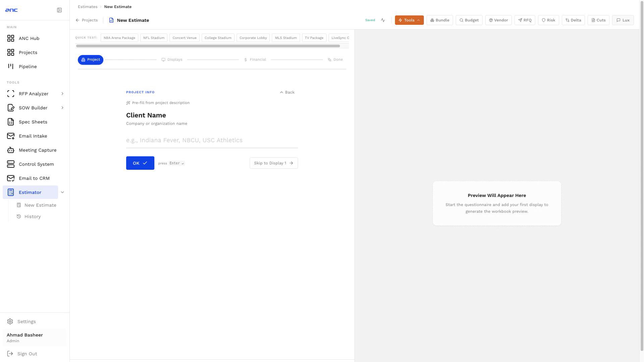Viewport: 644px width, 362px height.
Task: Open the Vendor tool
Action: click(x=498, y=20)
